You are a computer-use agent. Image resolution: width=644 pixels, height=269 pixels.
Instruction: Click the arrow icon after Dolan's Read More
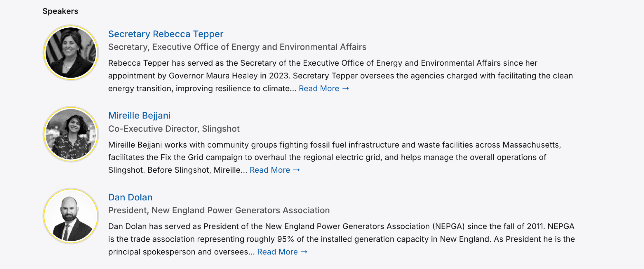[304, 252]
